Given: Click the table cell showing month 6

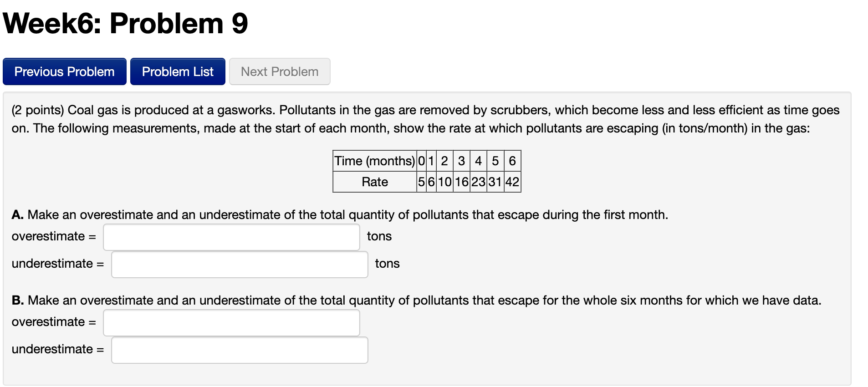Looking at the screenshot, I should 512,161.
